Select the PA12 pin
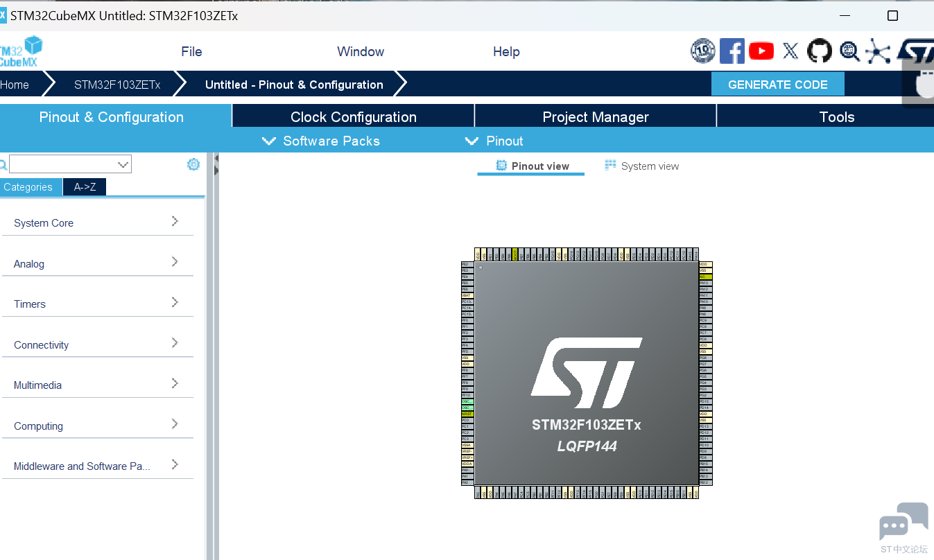This screenshot has width=934, height=560. (705, 289)
